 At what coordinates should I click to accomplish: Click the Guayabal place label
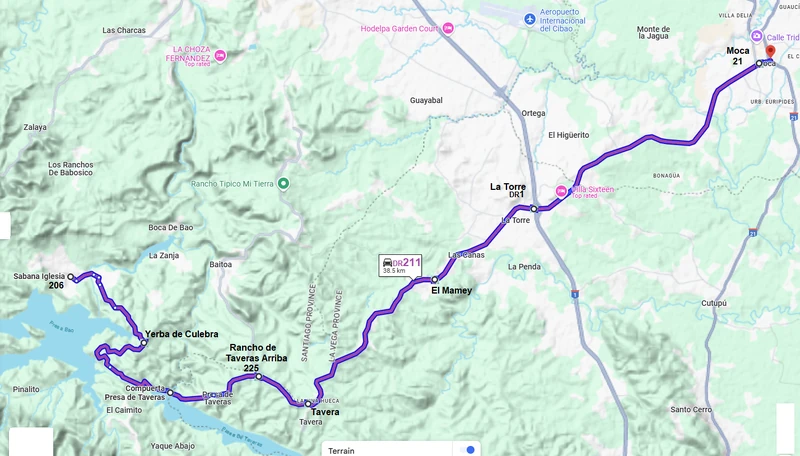(x=426, y=100)
